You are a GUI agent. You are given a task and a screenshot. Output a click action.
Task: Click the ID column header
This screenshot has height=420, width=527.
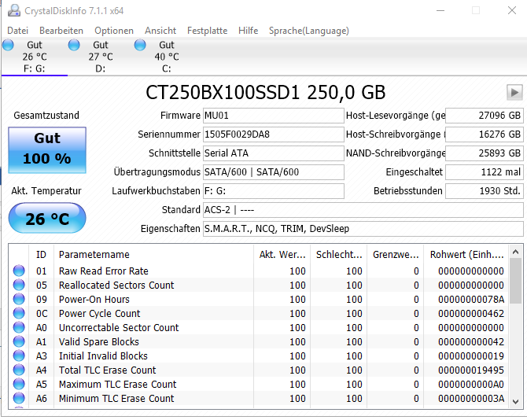(41, 254)
